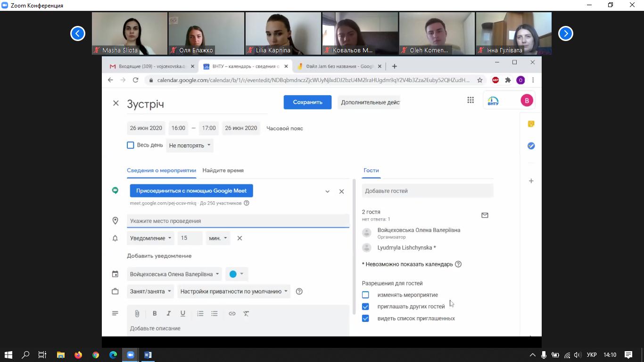This screenshot has height=362, width=644.
Task: Check 'изменять мероприятие' guest permission
Action: (x=365, y=295)
